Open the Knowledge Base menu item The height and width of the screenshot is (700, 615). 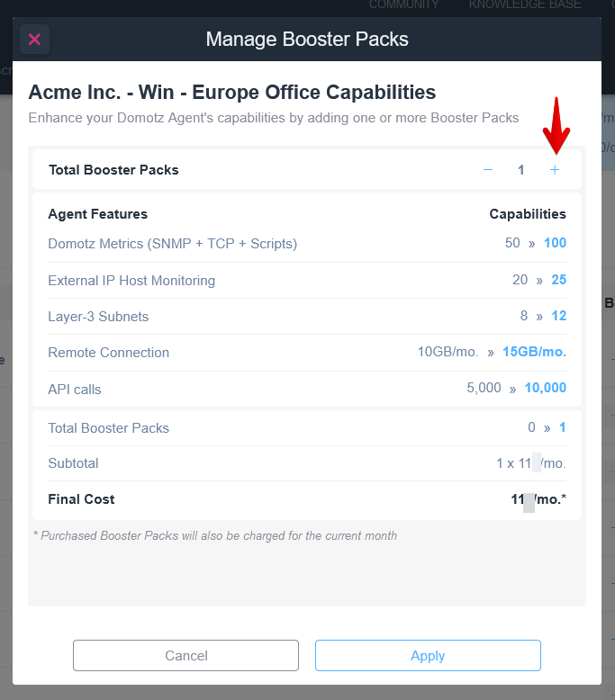(x=525, y=4)
